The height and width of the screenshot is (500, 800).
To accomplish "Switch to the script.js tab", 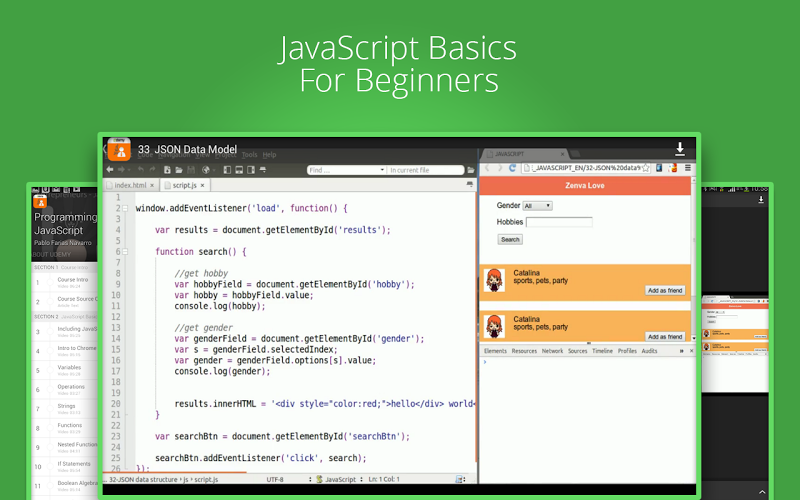I will pyautogui.click(x=184, y=185).
